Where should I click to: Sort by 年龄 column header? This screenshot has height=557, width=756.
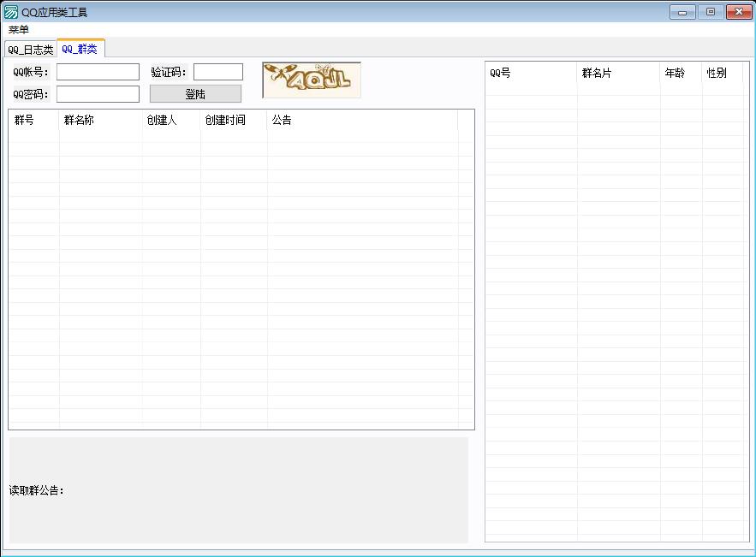681,73
